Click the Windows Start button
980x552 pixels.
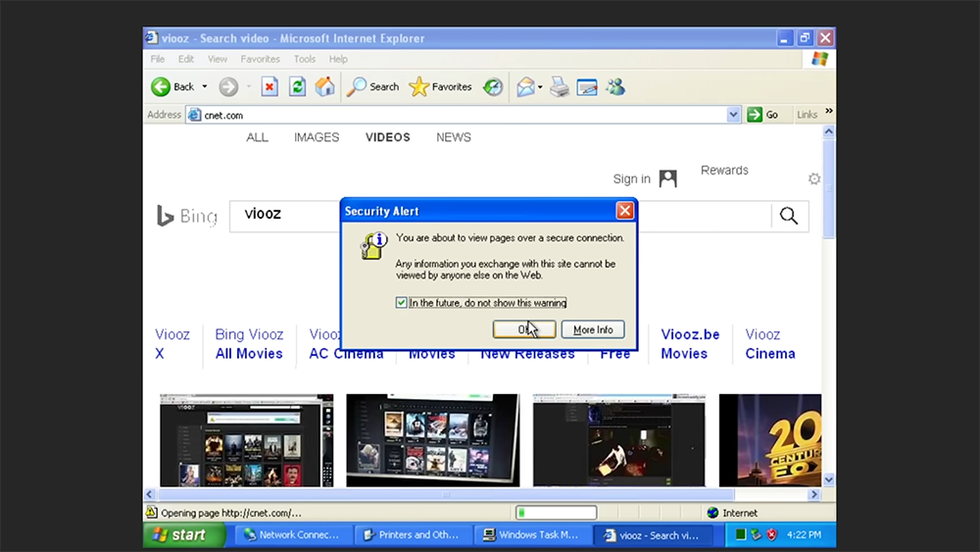tap(184, 534)
